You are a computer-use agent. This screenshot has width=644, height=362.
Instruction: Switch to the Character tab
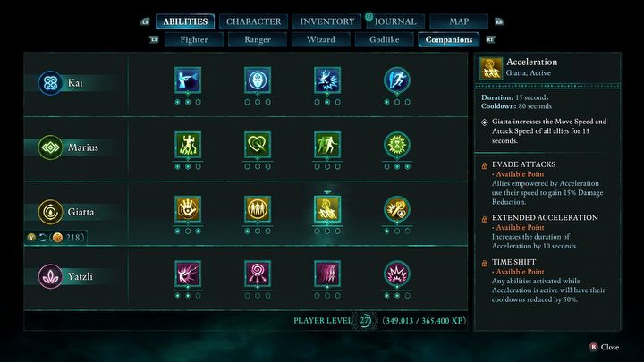pyautogui.click(x=253, y=21)
